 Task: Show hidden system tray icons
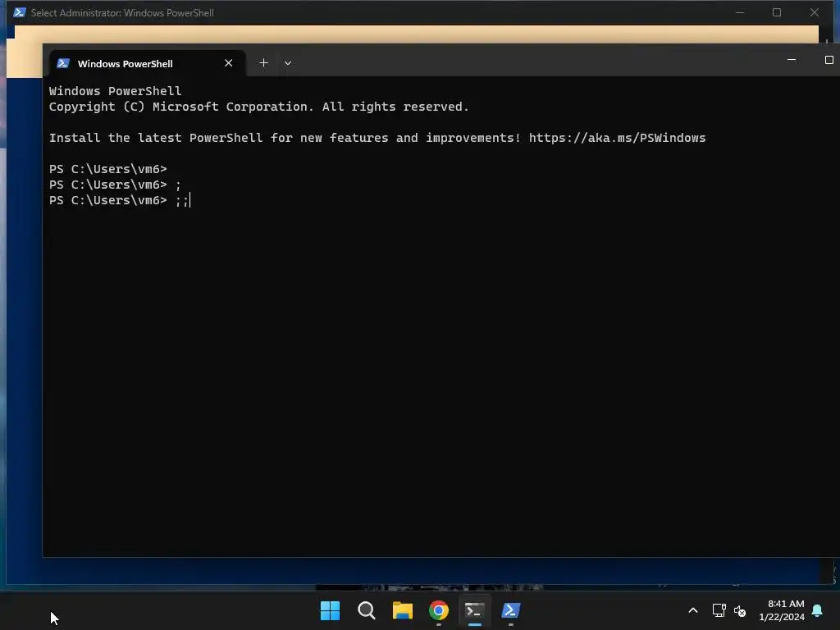(692, 610)
